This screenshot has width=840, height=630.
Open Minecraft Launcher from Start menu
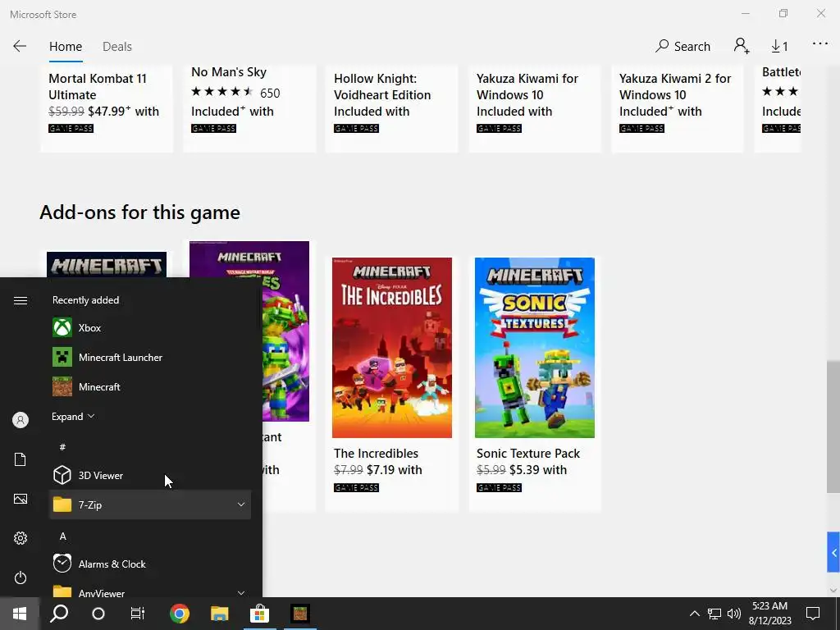point(150,358)
